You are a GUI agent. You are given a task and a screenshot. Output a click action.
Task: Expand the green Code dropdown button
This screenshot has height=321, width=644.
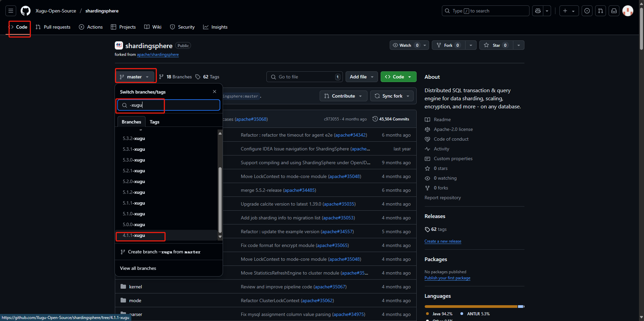point(398,77)
